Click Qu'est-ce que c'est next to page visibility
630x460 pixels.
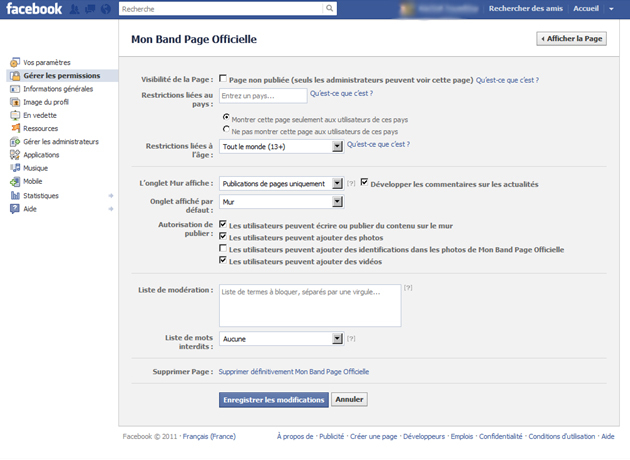507,80
